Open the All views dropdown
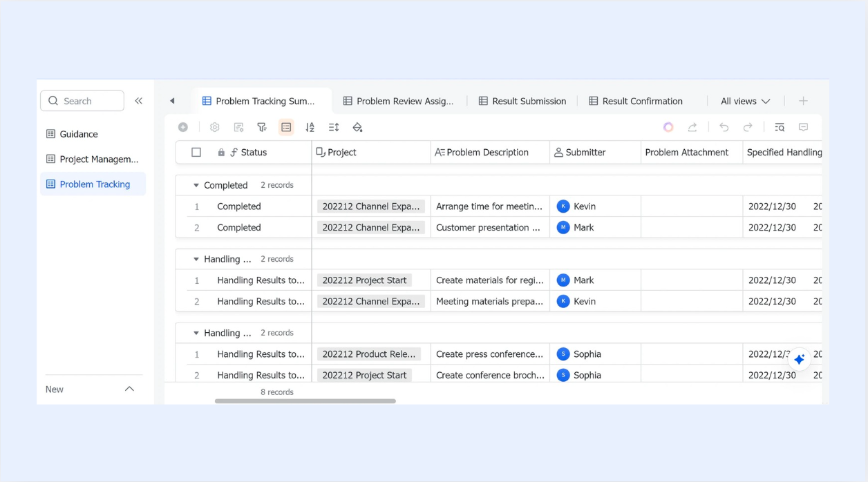The height and width of the screenshot is (482, 868). pyautogui.click(x=745, y=101)
